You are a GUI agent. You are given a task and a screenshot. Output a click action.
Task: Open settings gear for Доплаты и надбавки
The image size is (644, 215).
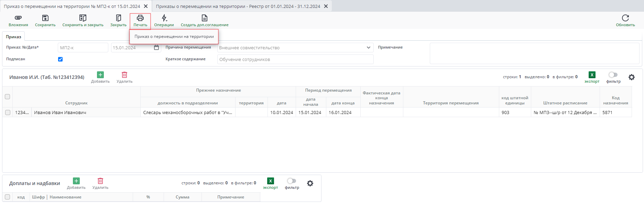310,183
